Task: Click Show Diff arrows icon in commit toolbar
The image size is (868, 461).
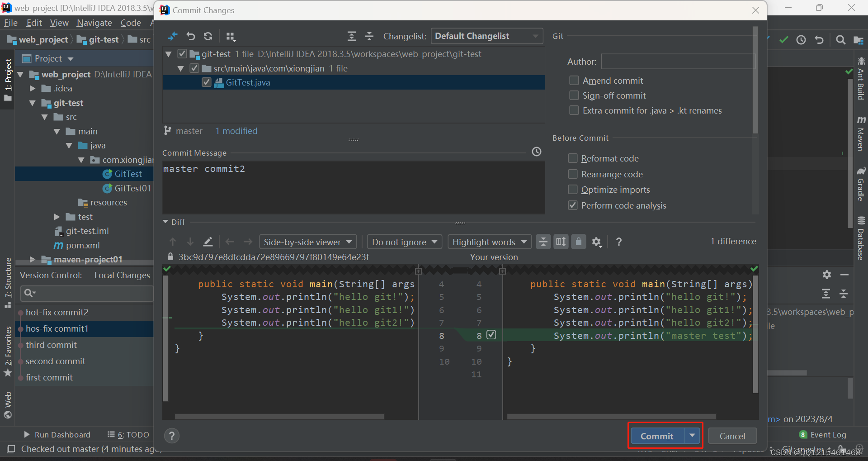Action: (x=173, y=36)
